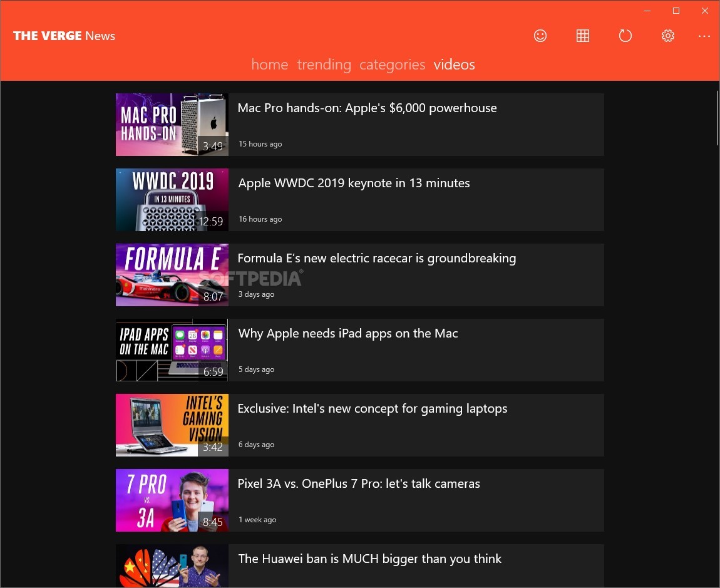Open the 7 Pro vs 3A thumbnail
The image size is (720, 588).
point(172,500)
